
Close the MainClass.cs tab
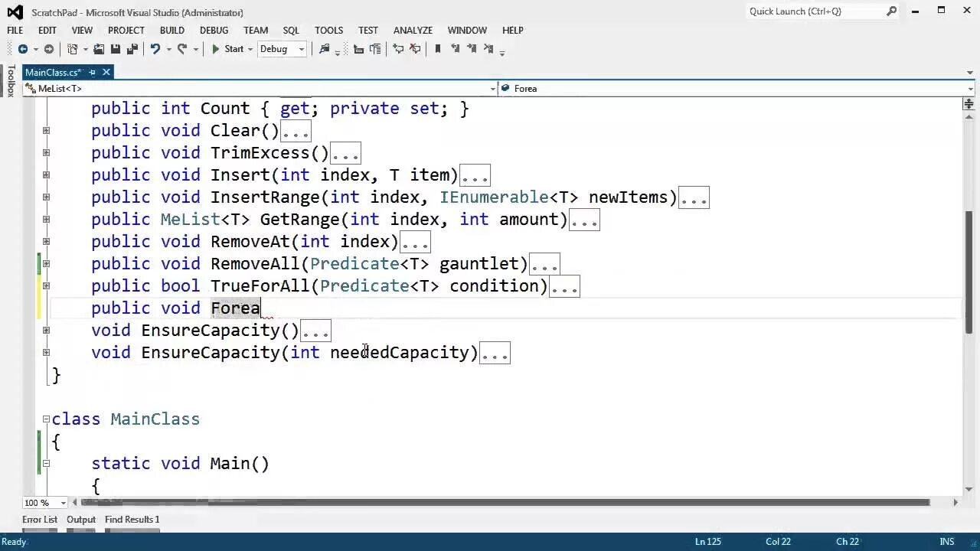[106, 72]
